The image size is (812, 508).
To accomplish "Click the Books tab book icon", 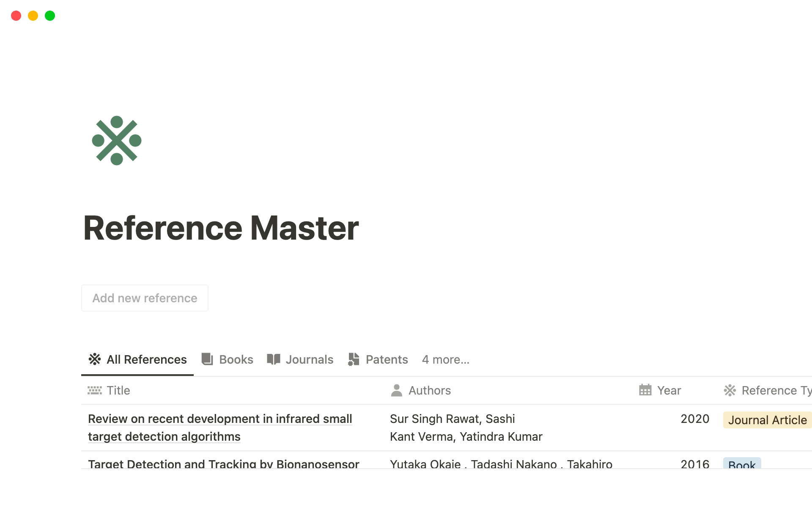I will coord(207,359).
